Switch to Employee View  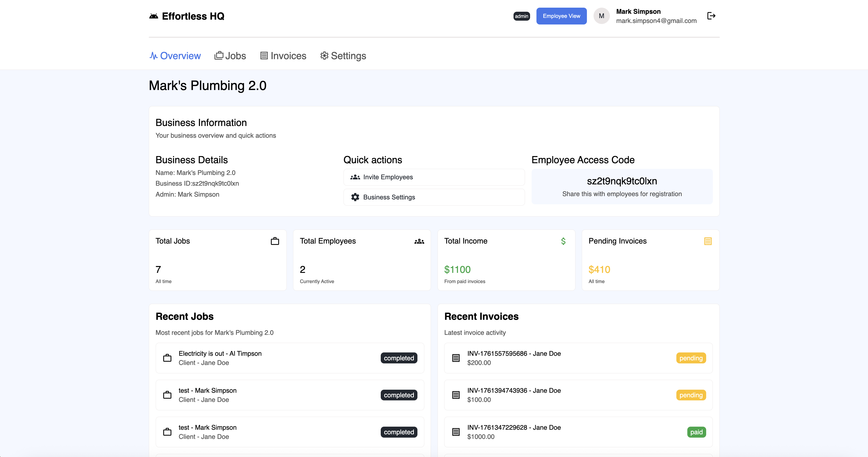[x=561, y=16]
